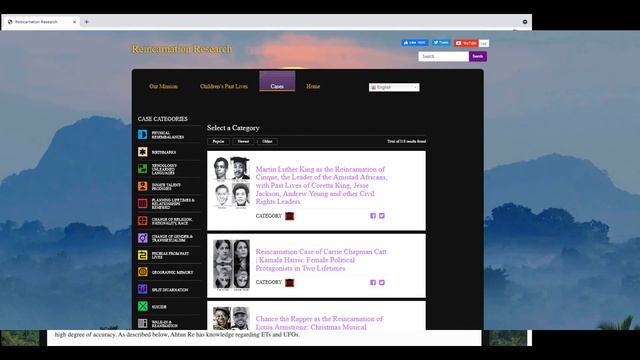Click category icon under Martin Luther King article
The width and height of the screenshot is (640, 360).
pyautogui.click(x=289, y=216)
